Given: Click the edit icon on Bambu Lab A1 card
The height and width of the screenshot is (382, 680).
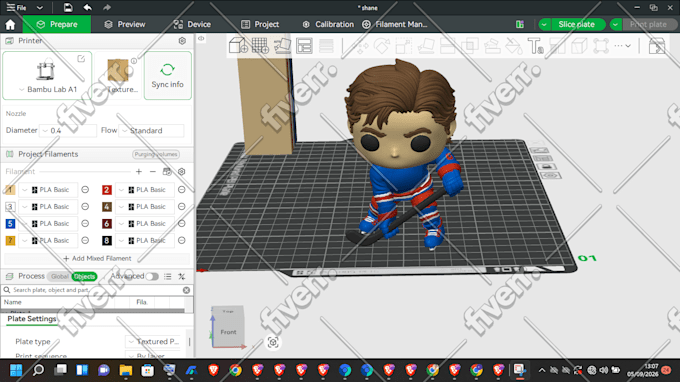Looking at the screenshot, I should click(x=81, y=59).
